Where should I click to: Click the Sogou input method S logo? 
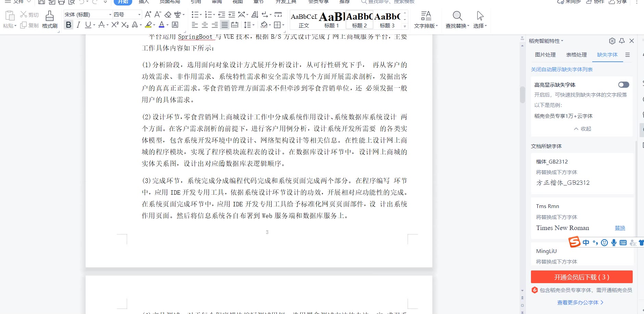point(574,242)
